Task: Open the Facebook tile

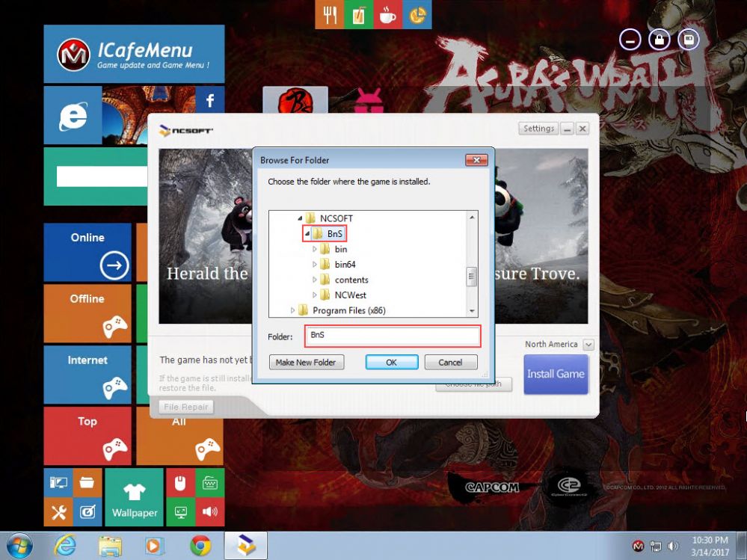Action: click(x=209, y=100)
